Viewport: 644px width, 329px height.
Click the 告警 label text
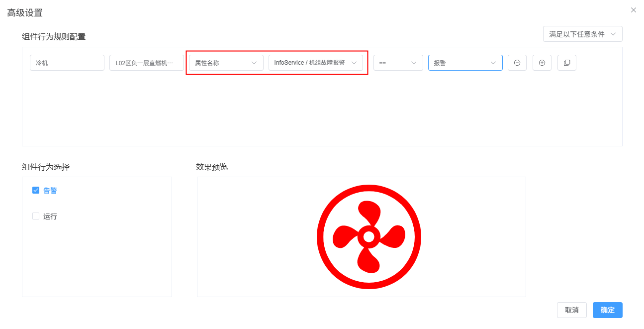(x=50, y=191)
